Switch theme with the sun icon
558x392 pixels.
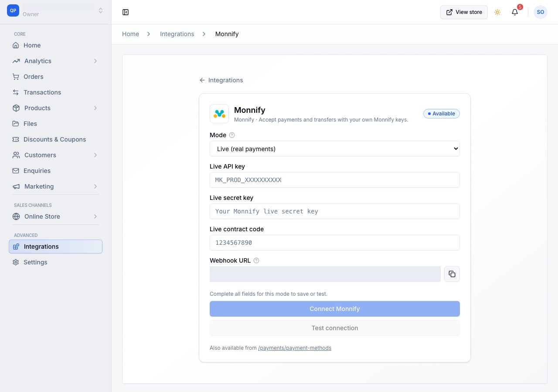(x=497, y=12)
